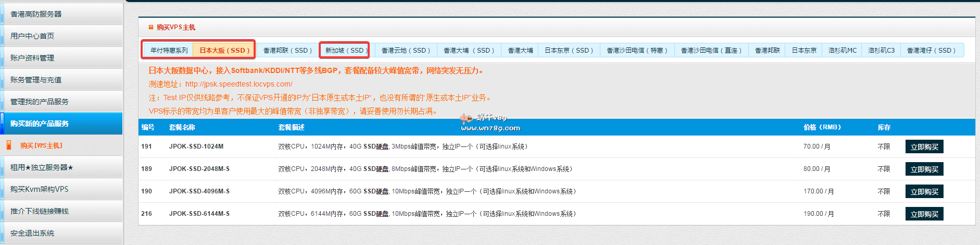The image size is (980, 245).
Task: Click 安全退出系统 to log out
Action: click(x=32, y=233)
